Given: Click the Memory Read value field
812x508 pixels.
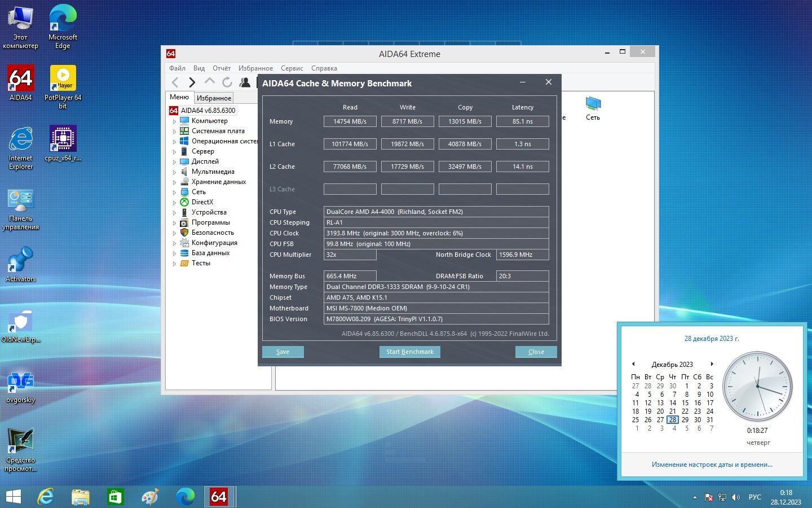Looking at the screenshot, I should [x=350, y=121].
